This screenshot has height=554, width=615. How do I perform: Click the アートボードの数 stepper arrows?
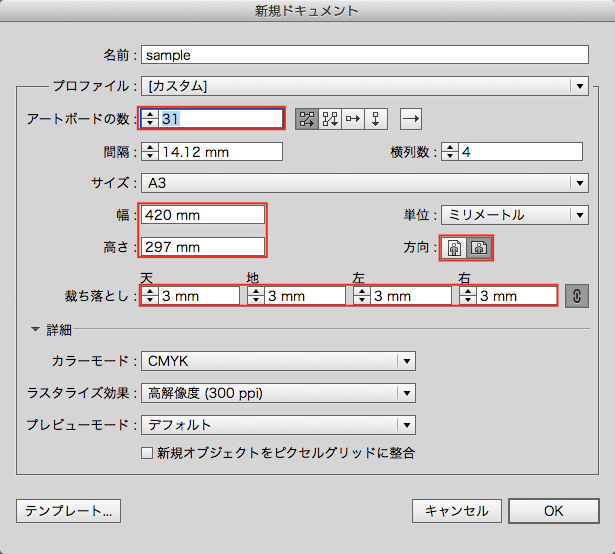point(149,118)
